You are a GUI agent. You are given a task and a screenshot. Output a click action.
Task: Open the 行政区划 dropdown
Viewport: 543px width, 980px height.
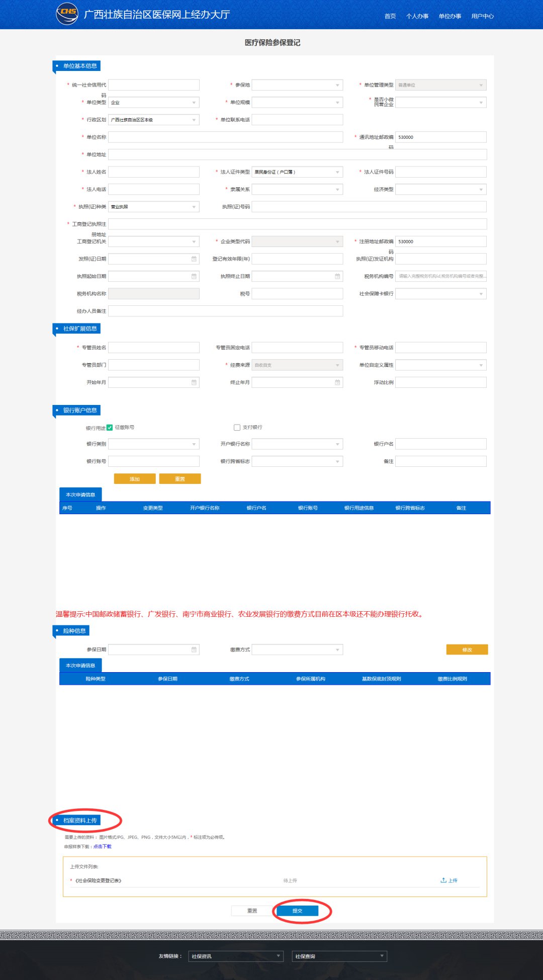pos(154,120)
